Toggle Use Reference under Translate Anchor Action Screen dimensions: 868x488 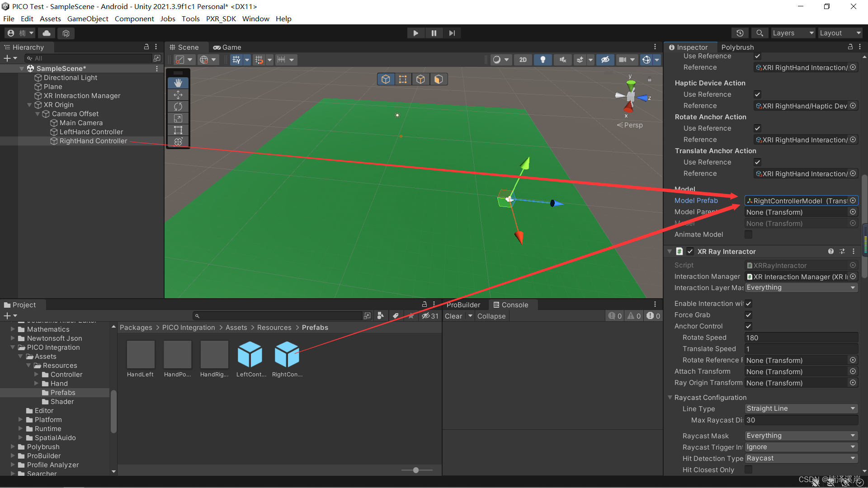point(758,162)
